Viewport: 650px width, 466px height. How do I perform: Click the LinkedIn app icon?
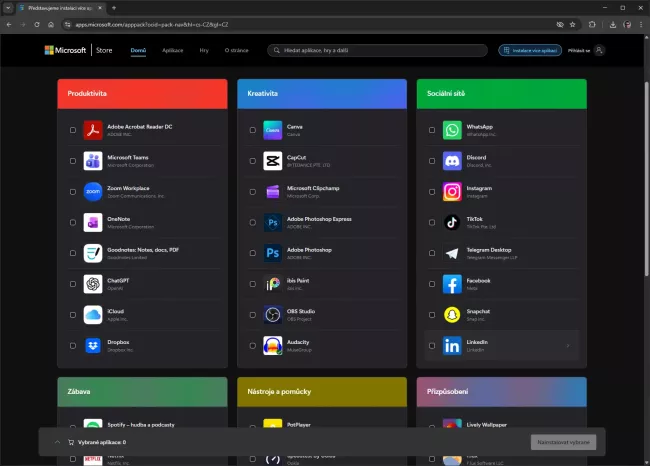(452, 345)
